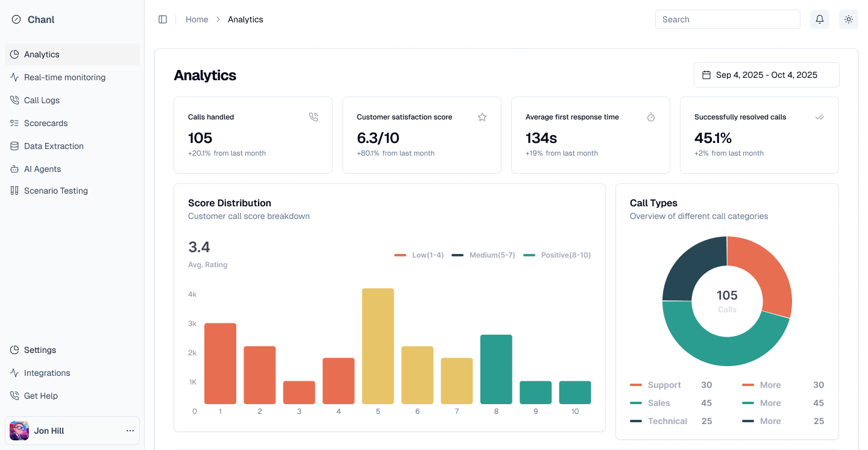Image resolution: width=868 pixels, height=450 pixels.
Task: Click Jon Hill's avatar picture
Action: (x=19, y=431)
